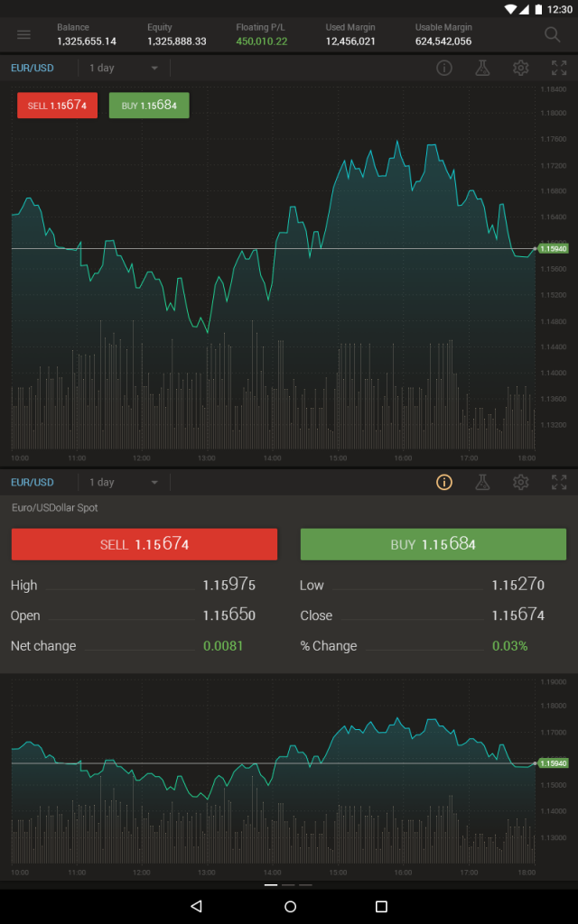The width and height of the screenshot is (578, 924).
Task: Open the EUR/USD symbol selector on the top chart
Action: click(33, 67)
